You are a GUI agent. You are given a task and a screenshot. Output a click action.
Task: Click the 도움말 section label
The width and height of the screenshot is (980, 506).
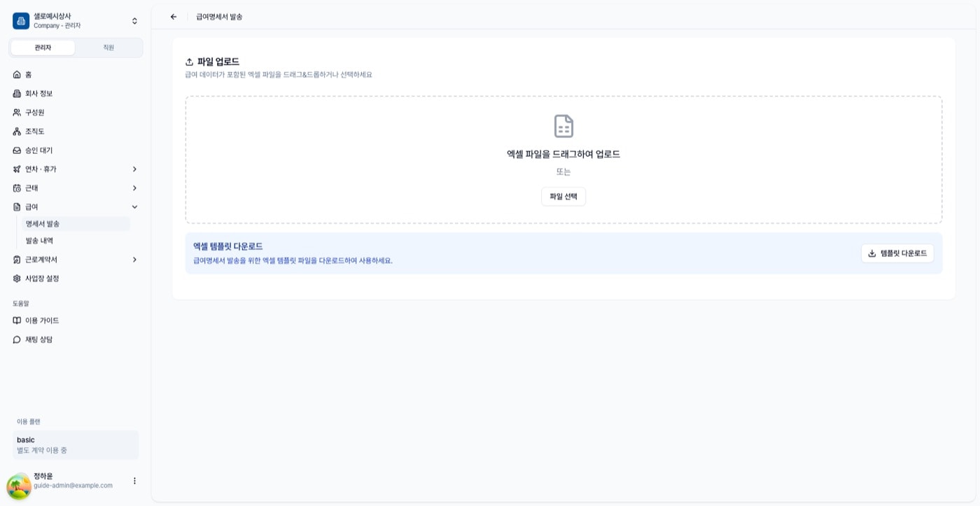point(21,303)
